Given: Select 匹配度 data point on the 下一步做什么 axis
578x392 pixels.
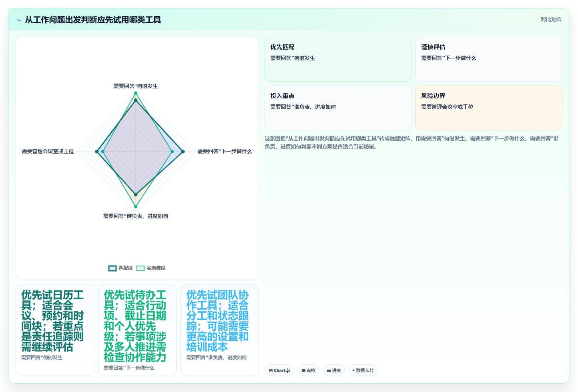Looking at the screenshot, I should 183,152.
